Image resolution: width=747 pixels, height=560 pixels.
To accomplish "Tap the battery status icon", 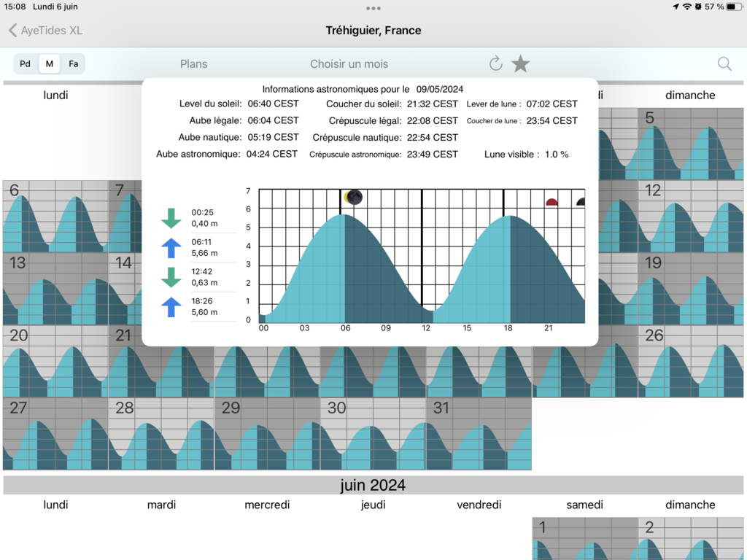I will tap(734, 7).
